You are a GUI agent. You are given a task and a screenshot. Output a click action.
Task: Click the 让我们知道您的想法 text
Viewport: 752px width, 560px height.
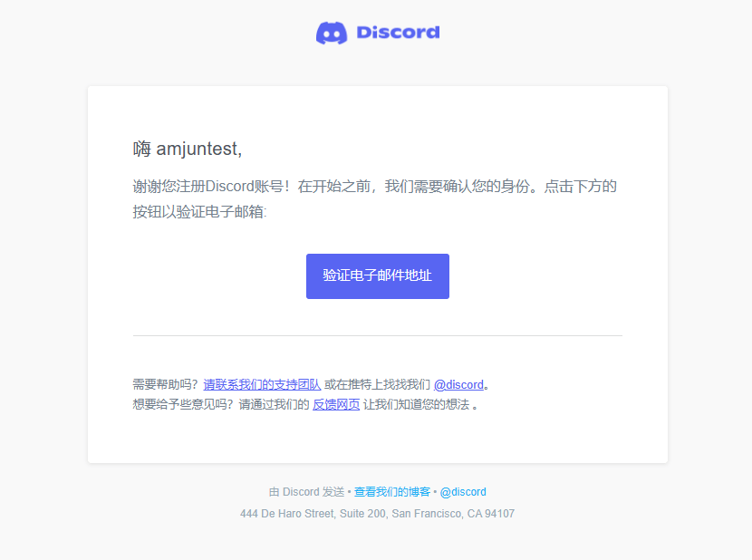(x=416, y=404)
